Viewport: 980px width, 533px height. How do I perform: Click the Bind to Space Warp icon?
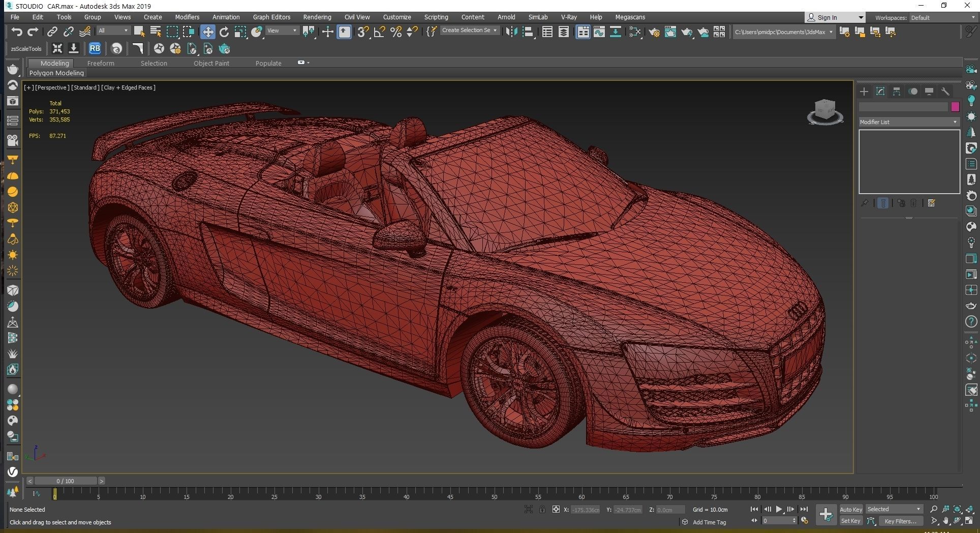coord(85,32)
